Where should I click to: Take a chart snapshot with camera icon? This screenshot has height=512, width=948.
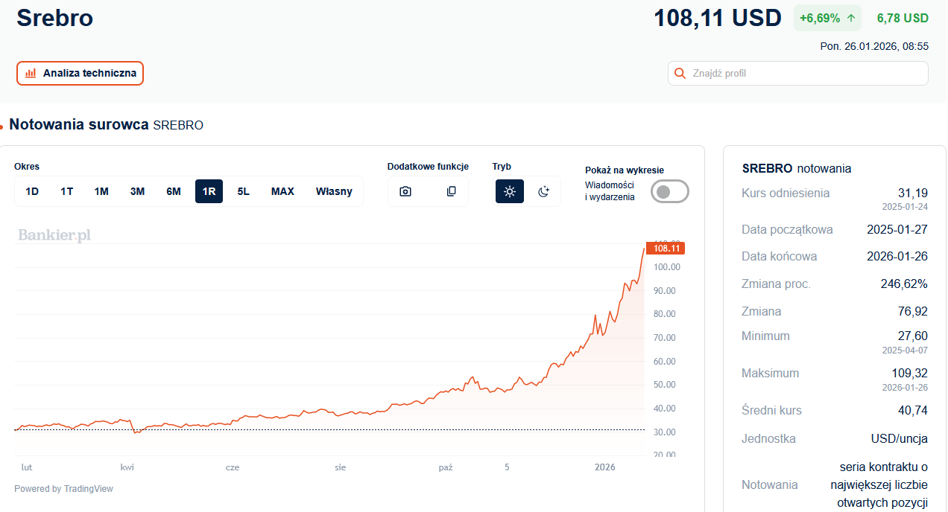click(405, 192)
